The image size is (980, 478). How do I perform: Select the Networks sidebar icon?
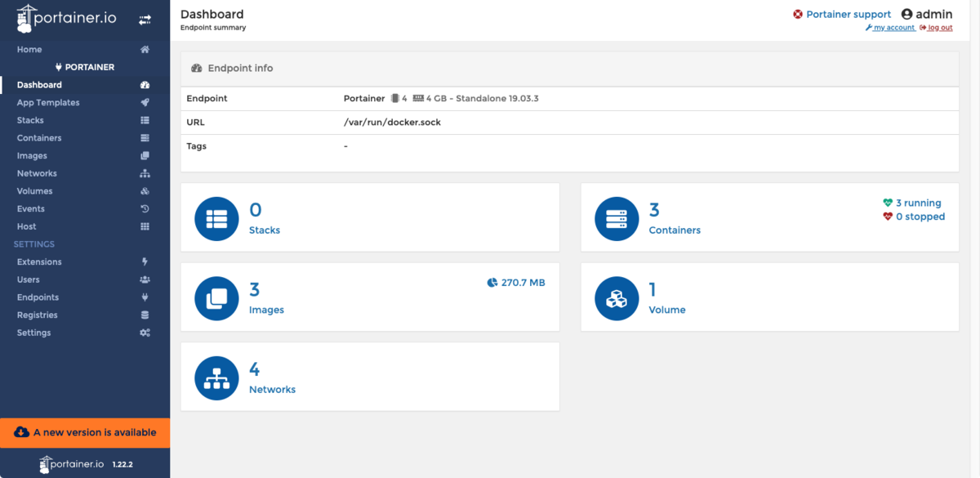[145, 172]
